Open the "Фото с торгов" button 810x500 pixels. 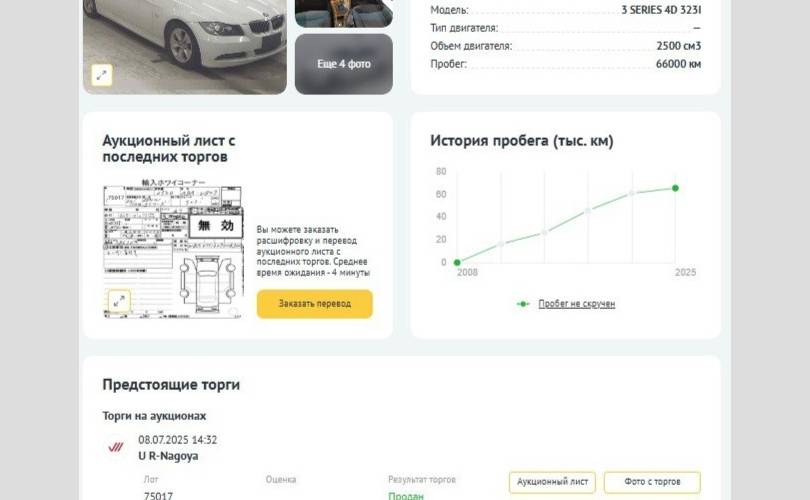coord(652,482)
